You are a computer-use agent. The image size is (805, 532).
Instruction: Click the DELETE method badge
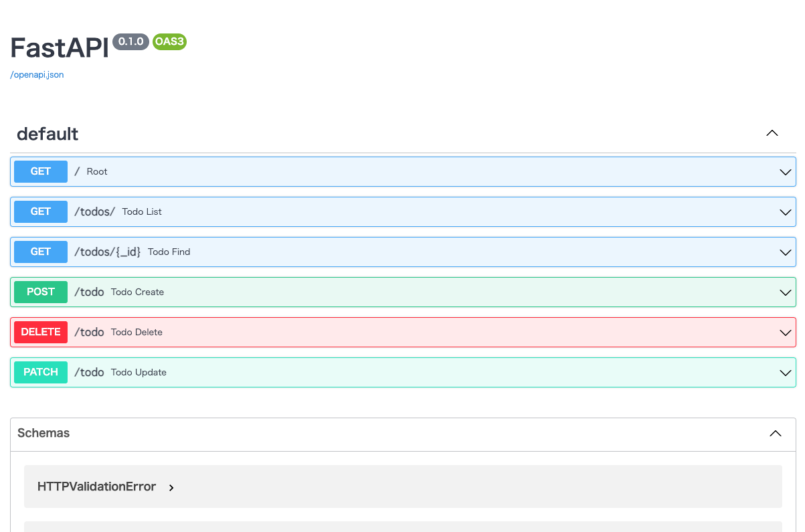pyautogui.click(x=41, y=332)
